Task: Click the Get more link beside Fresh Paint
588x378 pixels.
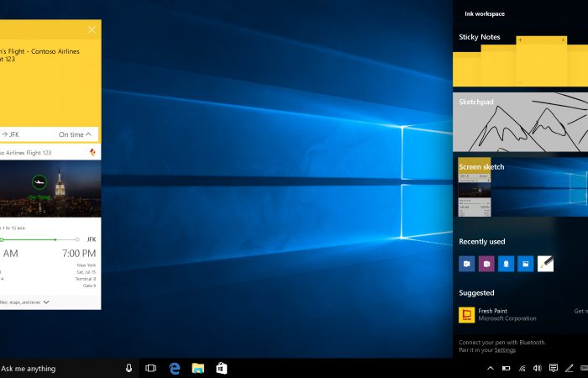Action: [x=581, y=311]
